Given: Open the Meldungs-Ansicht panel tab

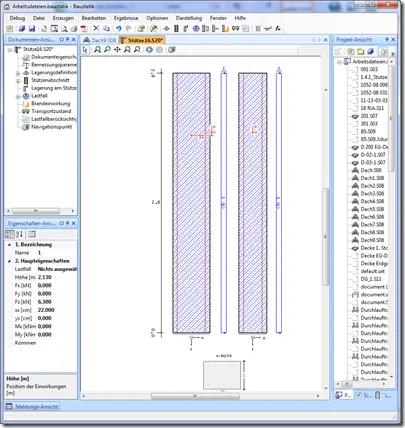Looking at the screenshot, I should tap(33, 407).
